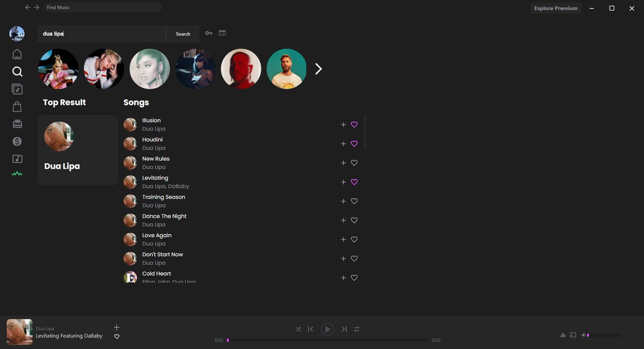Viewport: 644px width, 349px height.
Task: Add New Rules with plus icon
Action: [x=343, y=163]
